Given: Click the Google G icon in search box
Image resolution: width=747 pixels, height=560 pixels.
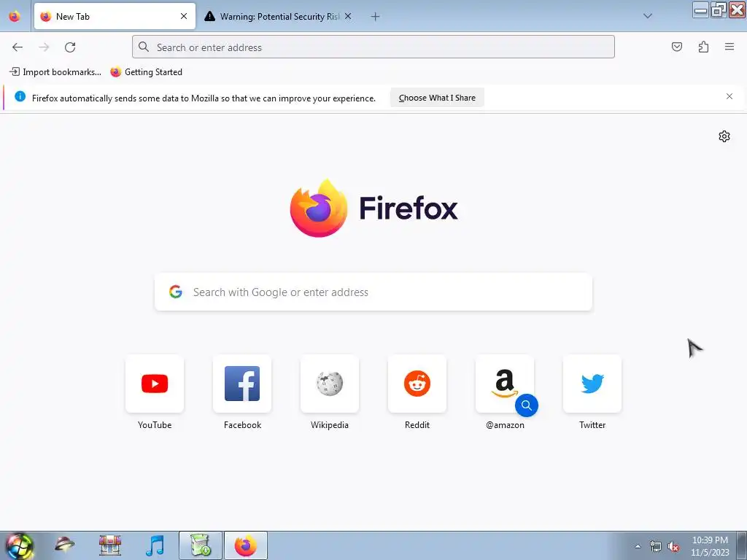Looking at the screenshot, I should coord(176,292).
